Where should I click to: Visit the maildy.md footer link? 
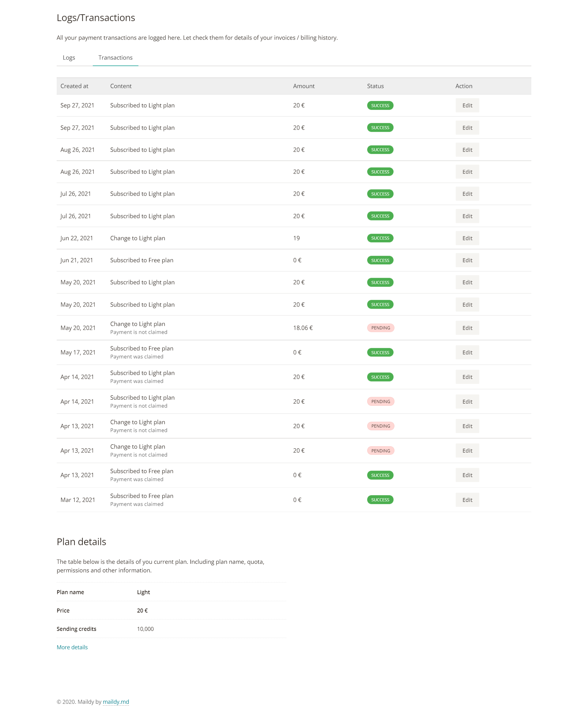click(x=116, y=702)
